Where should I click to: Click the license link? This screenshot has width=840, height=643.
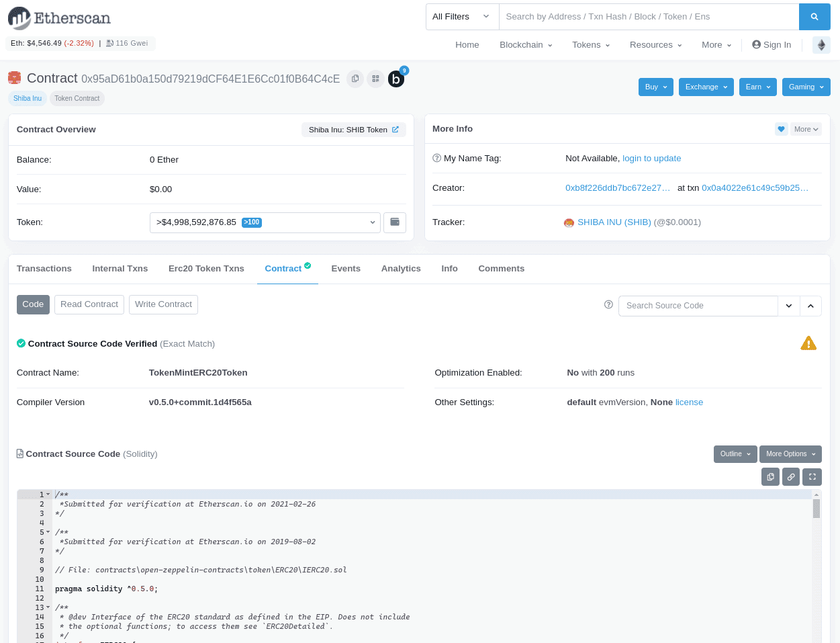pos(690,402)
